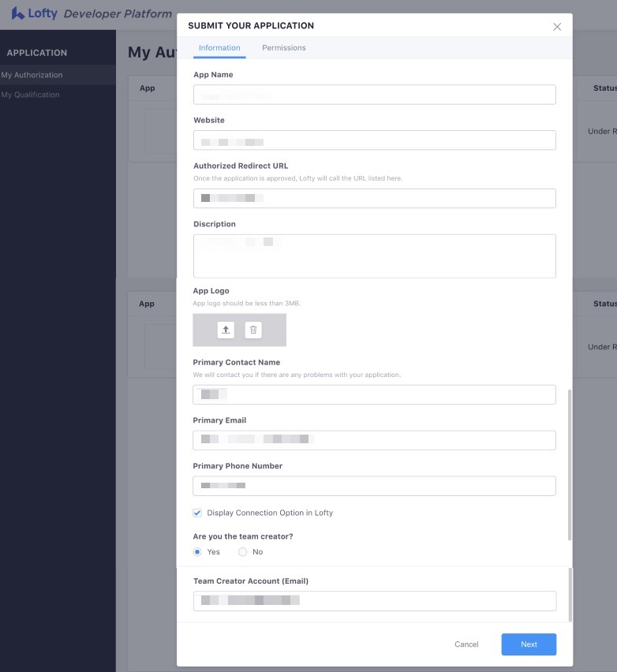Image resolution: width=617 pixels, height=672 pixels.
Task: Click the Authorized Redirect URL field
Action: tap(374, 199)
